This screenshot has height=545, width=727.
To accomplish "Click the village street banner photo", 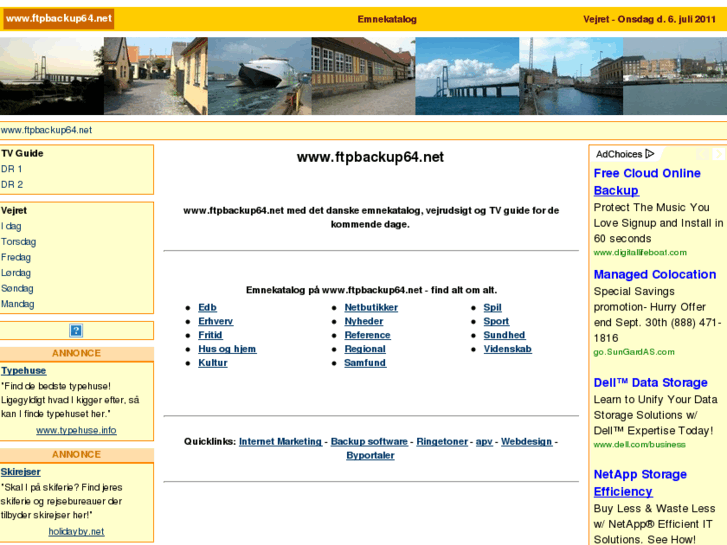I will point(156,76).
